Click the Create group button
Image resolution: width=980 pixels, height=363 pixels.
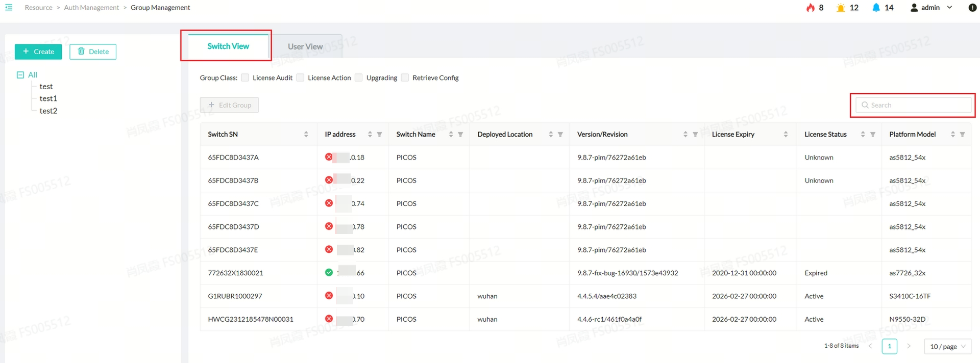pyautogui.click(x=38, y=51)
